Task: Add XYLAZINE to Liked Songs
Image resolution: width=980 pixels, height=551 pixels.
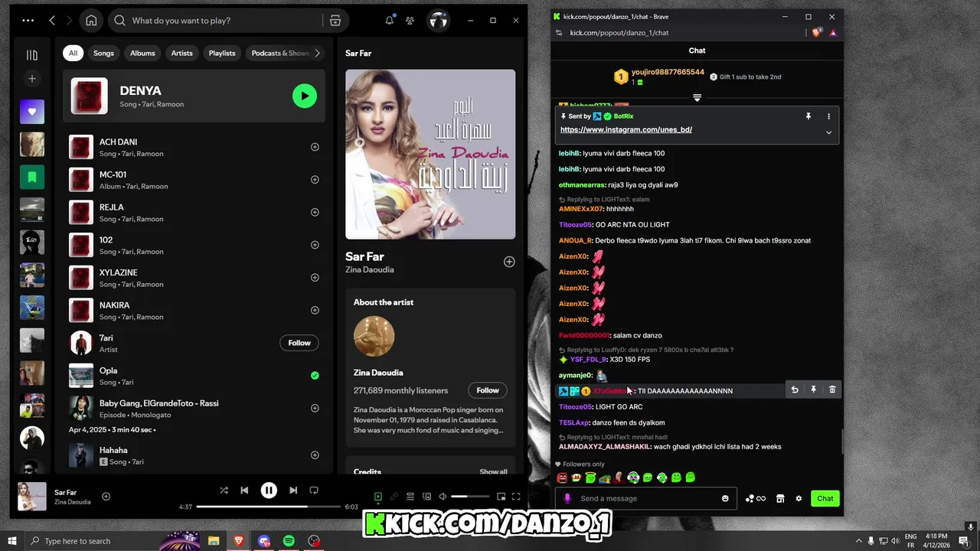Action: click(x=315, y=278)
